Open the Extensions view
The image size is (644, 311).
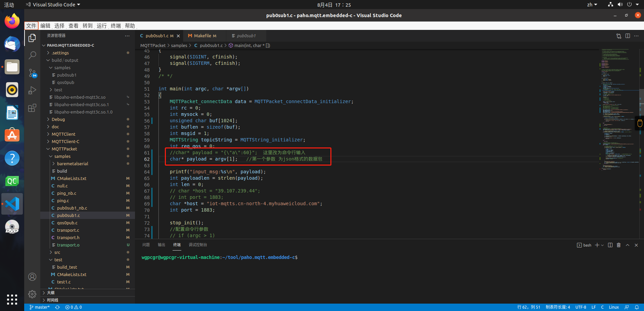[32, 108]
